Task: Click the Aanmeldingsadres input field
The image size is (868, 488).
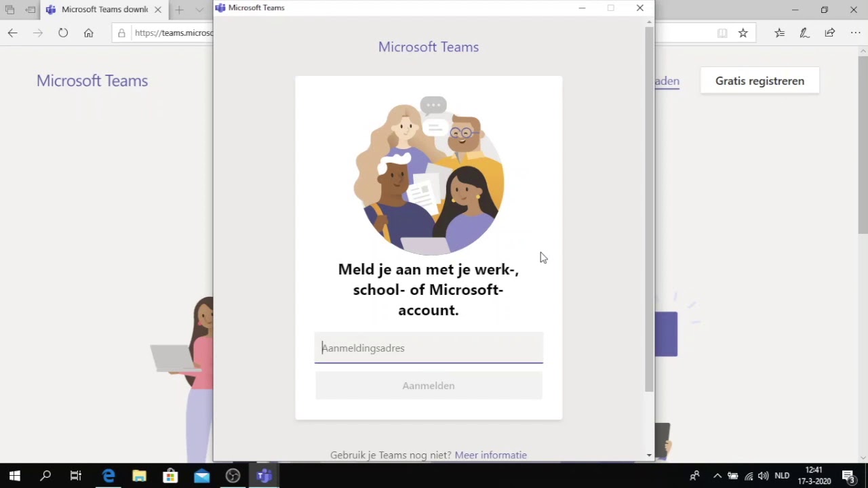Action: tap(429, 348)
